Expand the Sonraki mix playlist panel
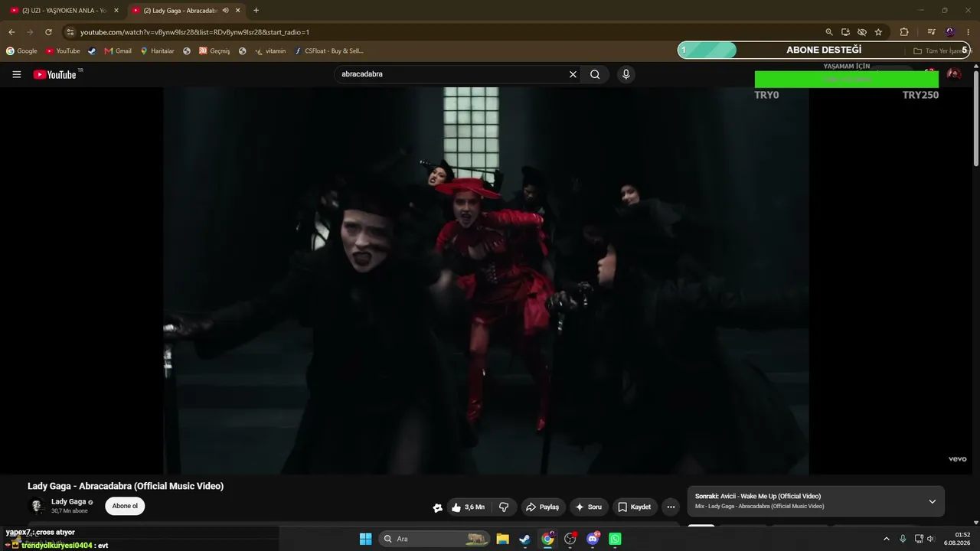Image resolution: width=980 pixels, height=551 pixels. click(x=932, y=501)
